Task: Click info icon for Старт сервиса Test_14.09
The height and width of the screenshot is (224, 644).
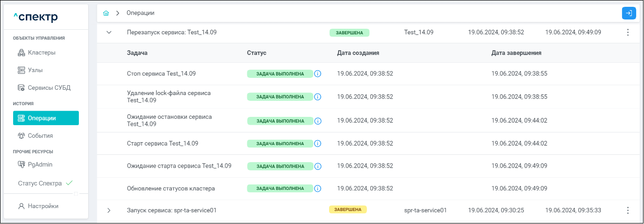Action: click(318, 144)
